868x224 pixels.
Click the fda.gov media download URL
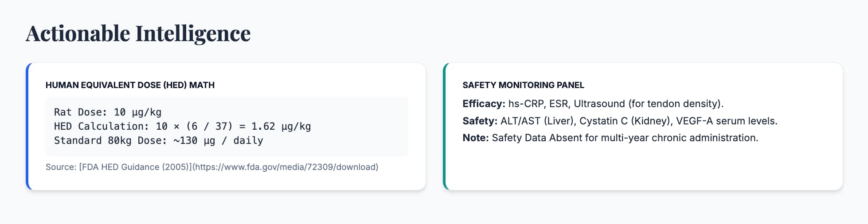[x=285, y=167]
